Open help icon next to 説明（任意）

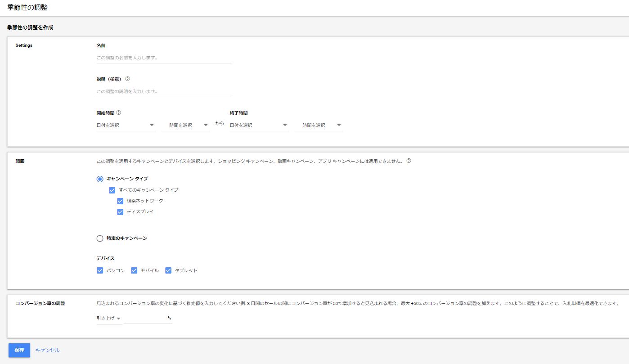[x=128, y=79]
